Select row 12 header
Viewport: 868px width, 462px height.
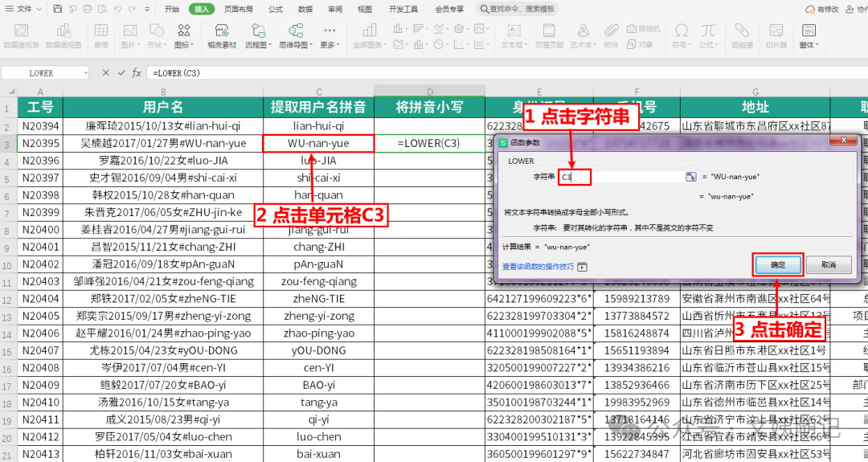tap(8, 300)
